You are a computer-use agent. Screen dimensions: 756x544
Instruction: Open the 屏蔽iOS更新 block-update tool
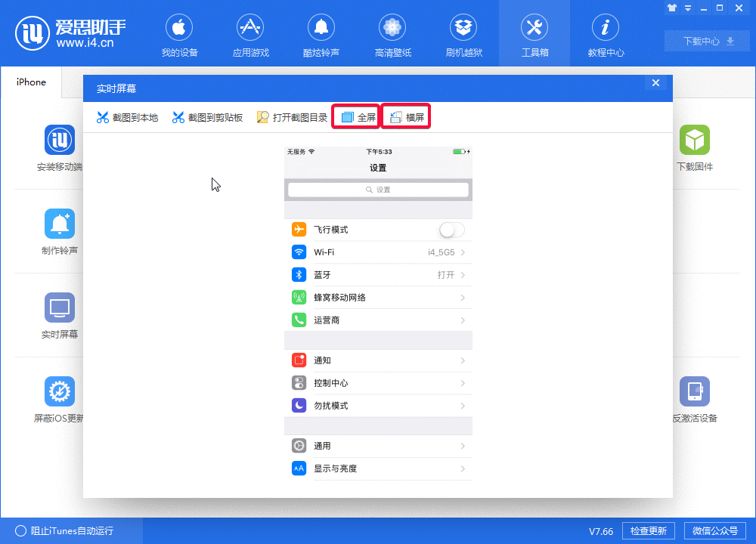59,398
